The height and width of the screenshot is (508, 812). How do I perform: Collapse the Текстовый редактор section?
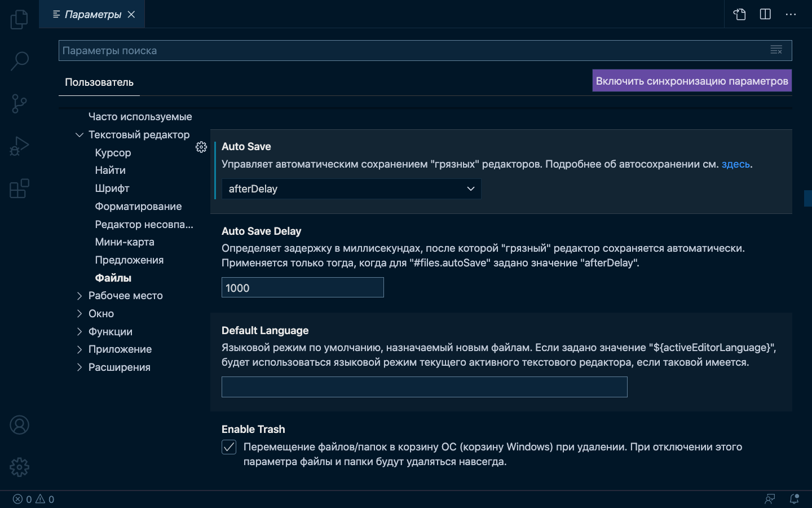[80, 135]
